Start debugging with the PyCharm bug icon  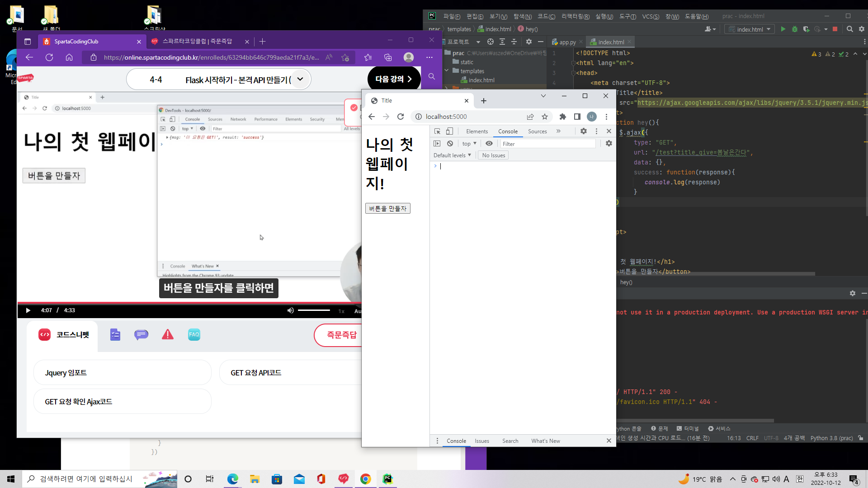(x=794, y=29)
